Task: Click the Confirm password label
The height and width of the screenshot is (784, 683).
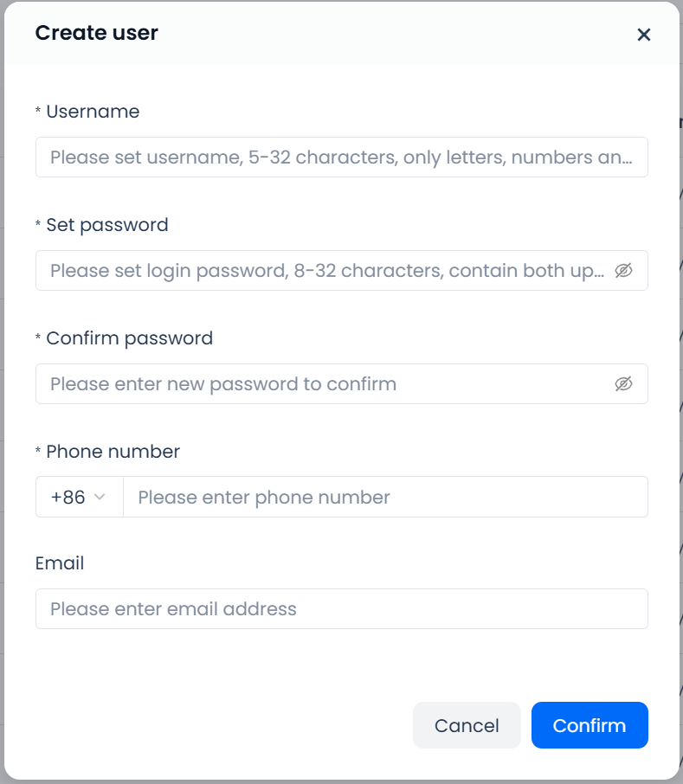Action: coord(129,338)
